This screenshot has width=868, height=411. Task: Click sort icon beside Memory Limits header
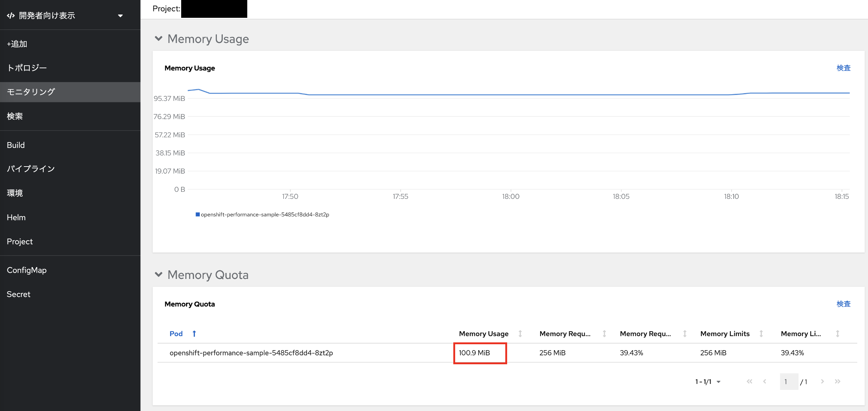[761, 334]
